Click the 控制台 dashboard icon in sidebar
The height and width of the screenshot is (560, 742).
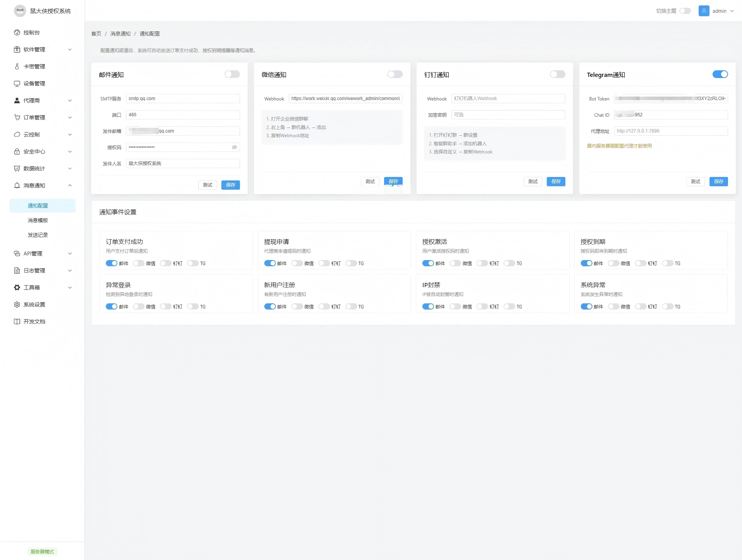[x=17, y=32]
